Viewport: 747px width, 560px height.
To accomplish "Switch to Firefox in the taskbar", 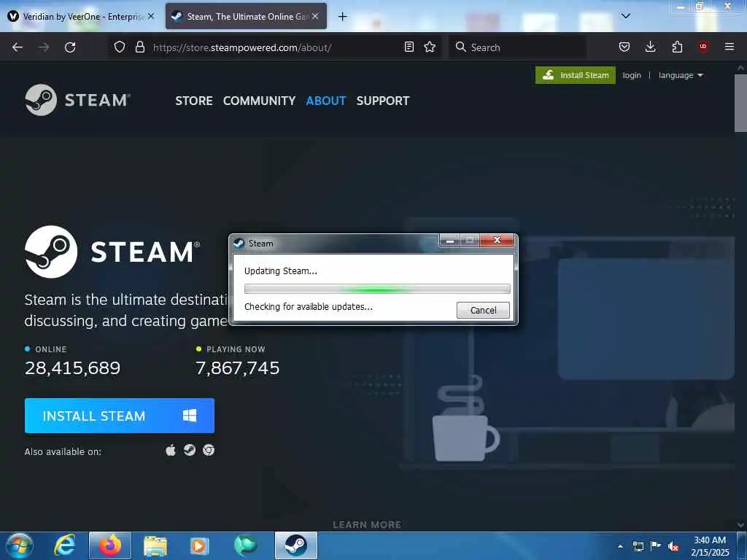I will (x=110, y=545).
